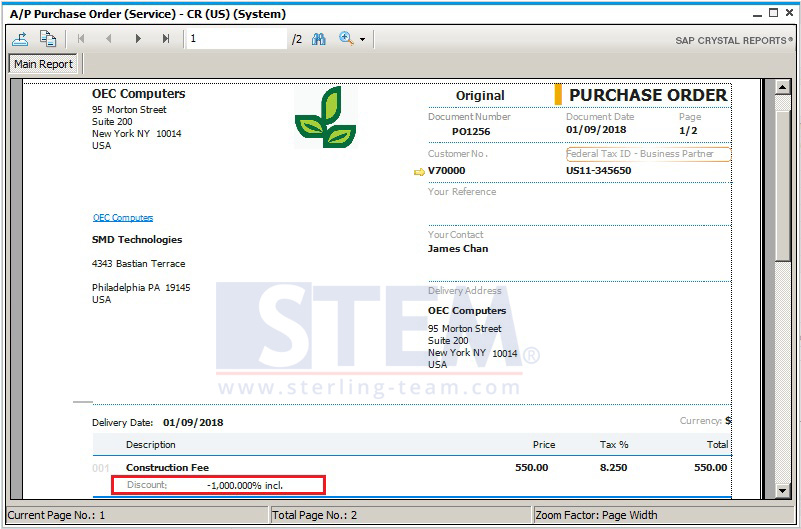801x529 pixels.
Task: Click the page indicator 1/2
Action: click(688, 131)
